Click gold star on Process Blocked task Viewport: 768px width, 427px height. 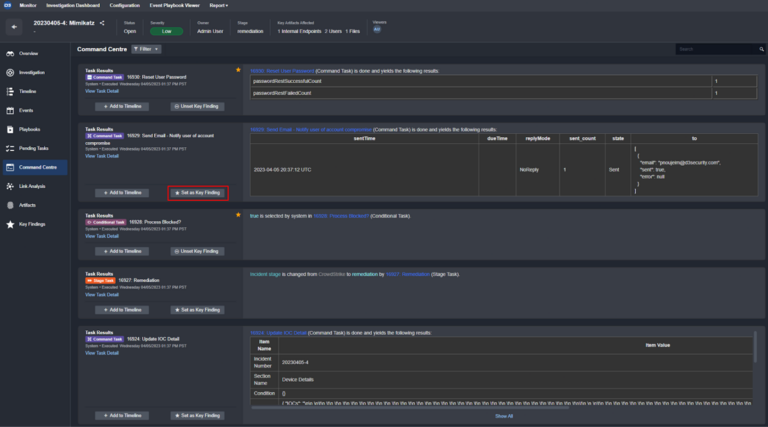coord(238,215)
